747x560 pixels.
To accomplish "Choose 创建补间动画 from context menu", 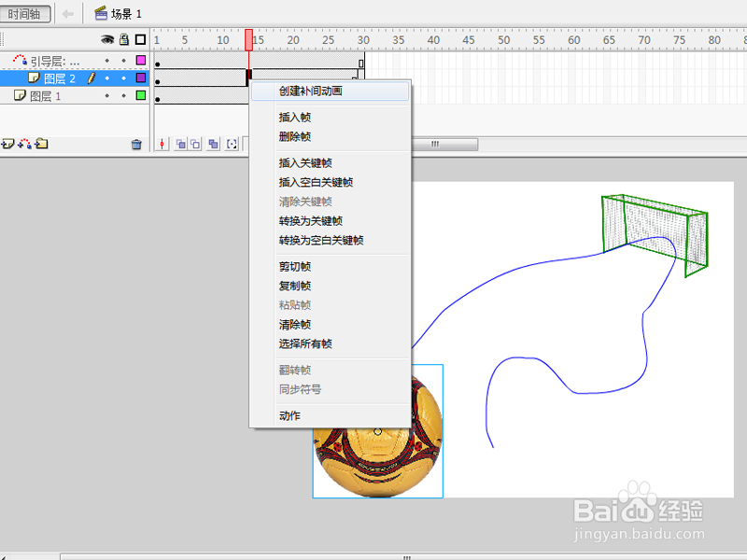I will (x=330, y=91).
